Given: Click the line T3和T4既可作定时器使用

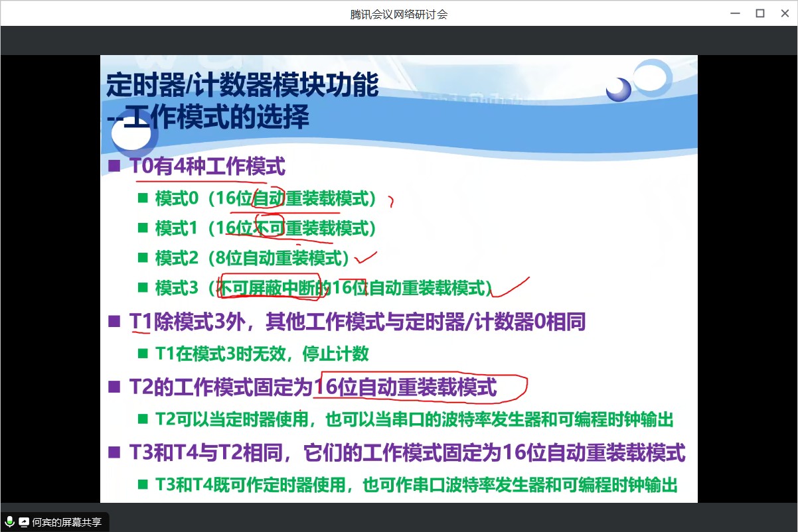Looking at the screenshot, I should [417, 485].
